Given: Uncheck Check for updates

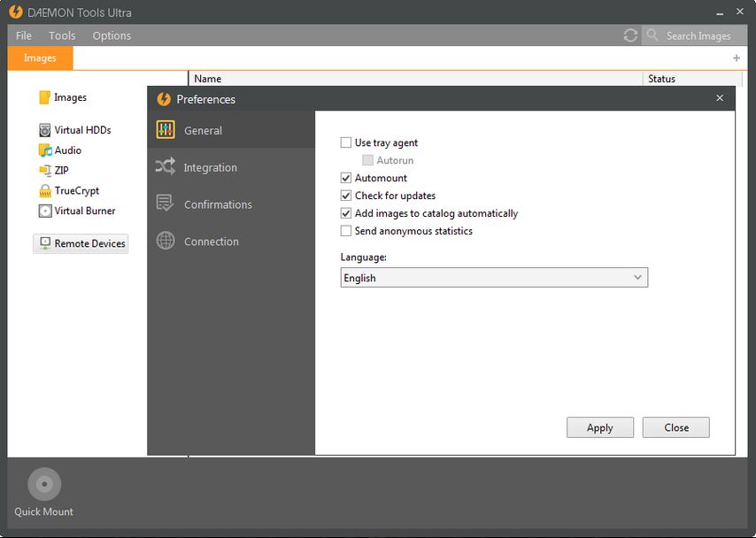Looking at the screenshot, I should (345, 196).
